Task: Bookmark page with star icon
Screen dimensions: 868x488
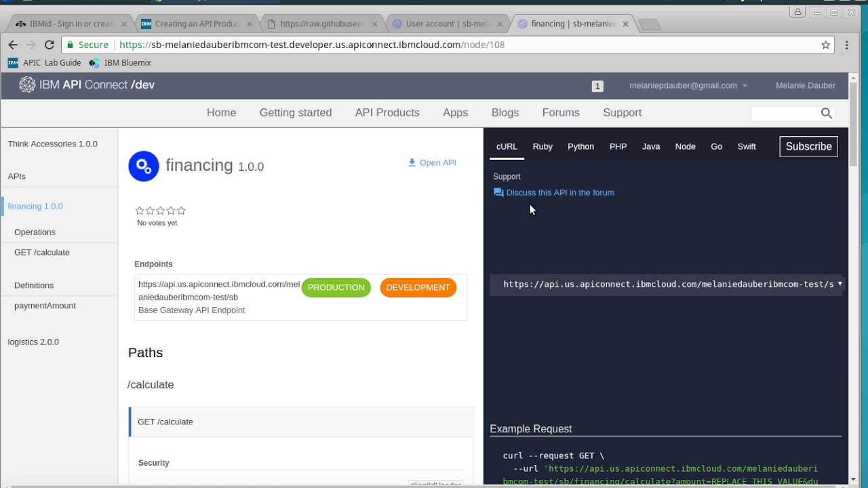Action: coord(825,45)
